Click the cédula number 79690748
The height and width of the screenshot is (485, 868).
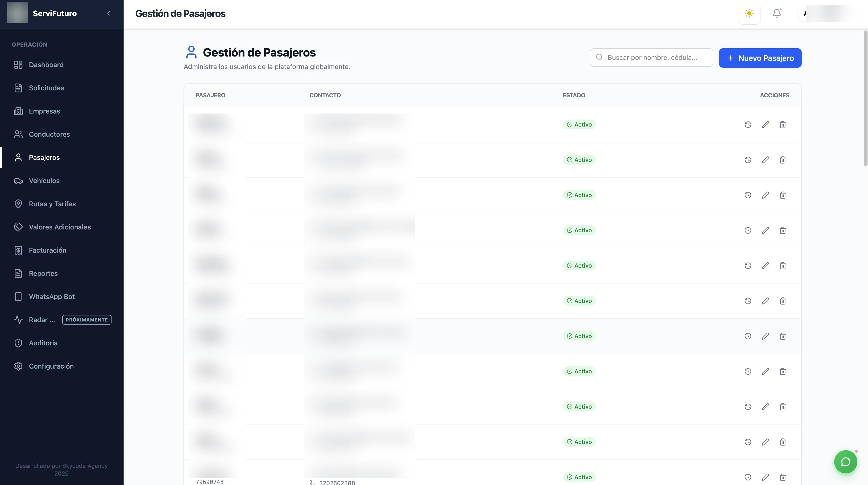click(210, 482)
